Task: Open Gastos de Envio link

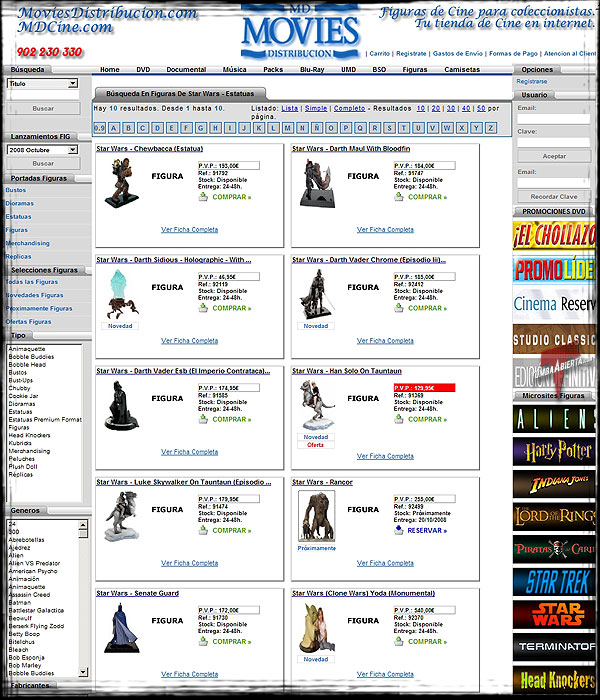Action: pos(458,54)
